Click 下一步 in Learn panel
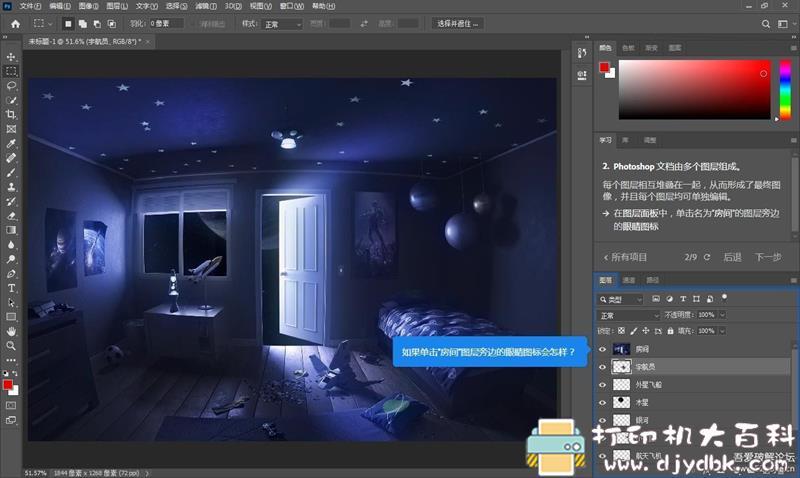800x478 pixels. pyautogui.click(x=768, y=257)
